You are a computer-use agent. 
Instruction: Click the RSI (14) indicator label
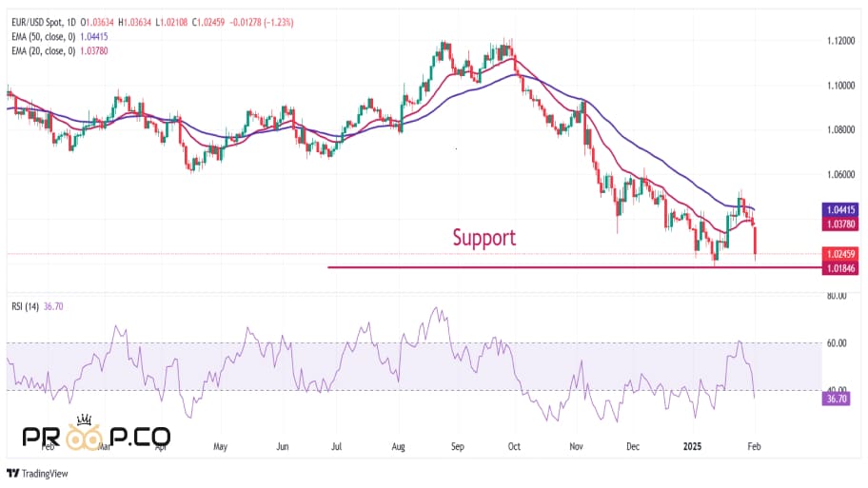click(x=28, y=306)
